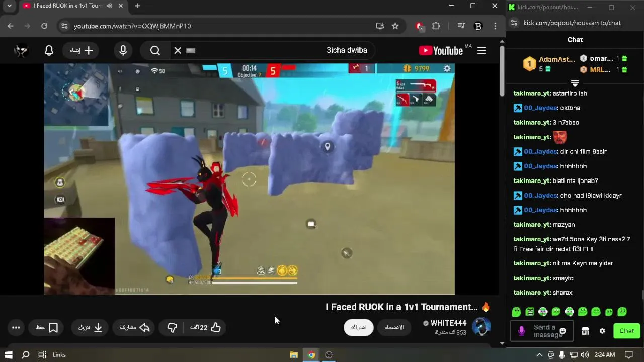Share the video via مشاركة button

[134, 328]
